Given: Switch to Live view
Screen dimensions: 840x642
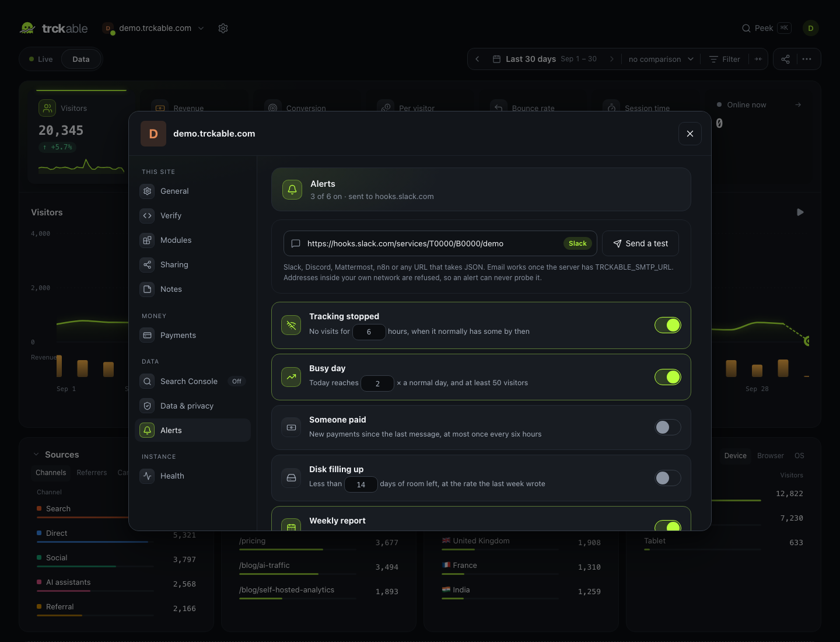Looking at the screenshot, I should pos(41,59).
